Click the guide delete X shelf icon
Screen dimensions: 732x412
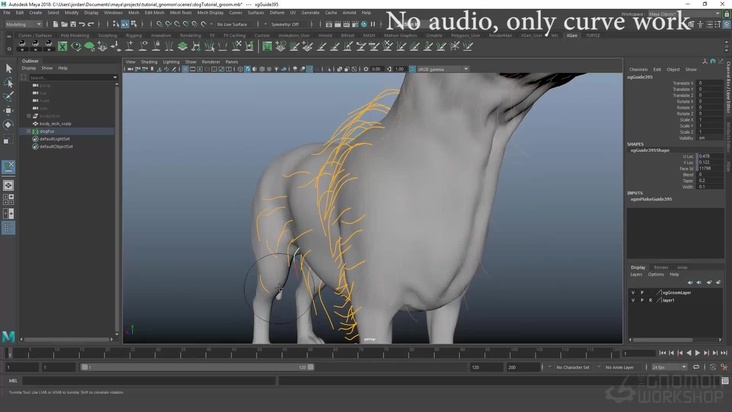(x=237, y=46)
